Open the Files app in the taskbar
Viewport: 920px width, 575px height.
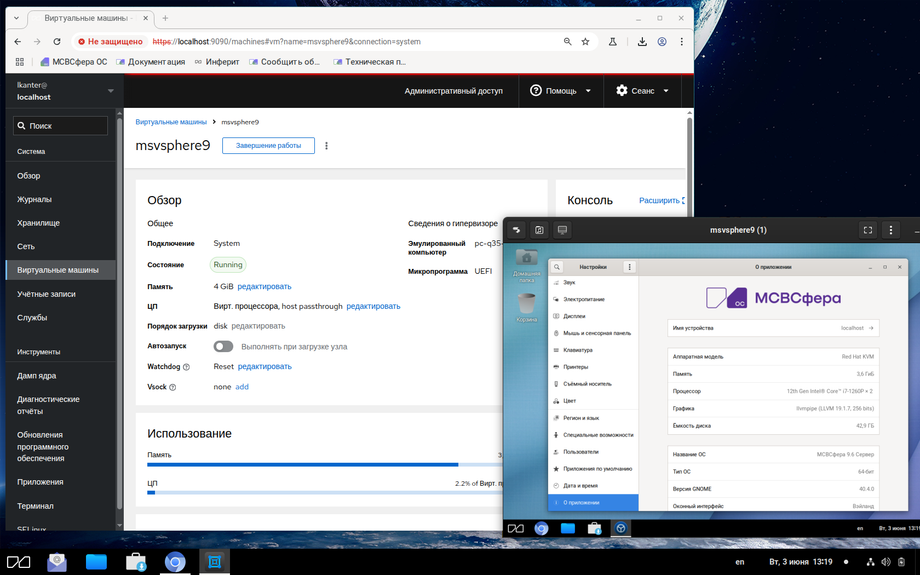pos(96,562)
